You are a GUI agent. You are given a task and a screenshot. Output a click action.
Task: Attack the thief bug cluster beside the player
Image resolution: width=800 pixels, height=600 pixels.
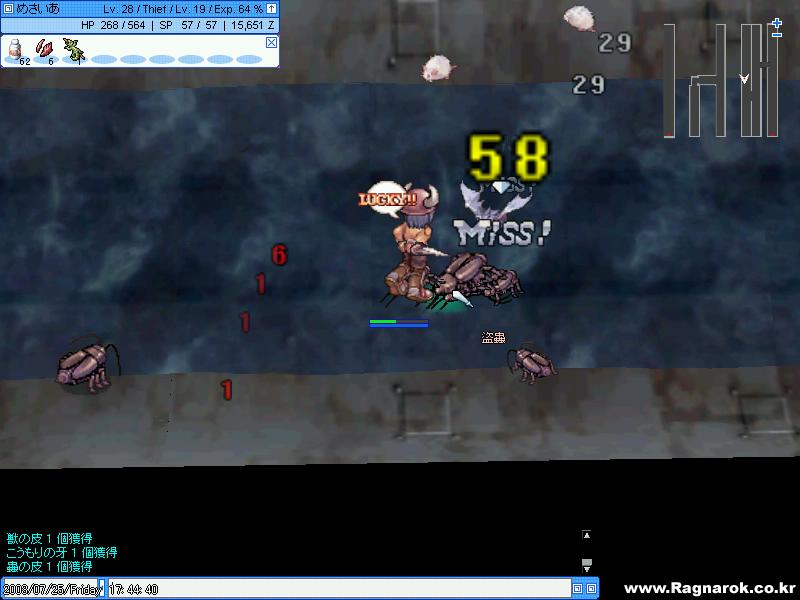point(477,278)
